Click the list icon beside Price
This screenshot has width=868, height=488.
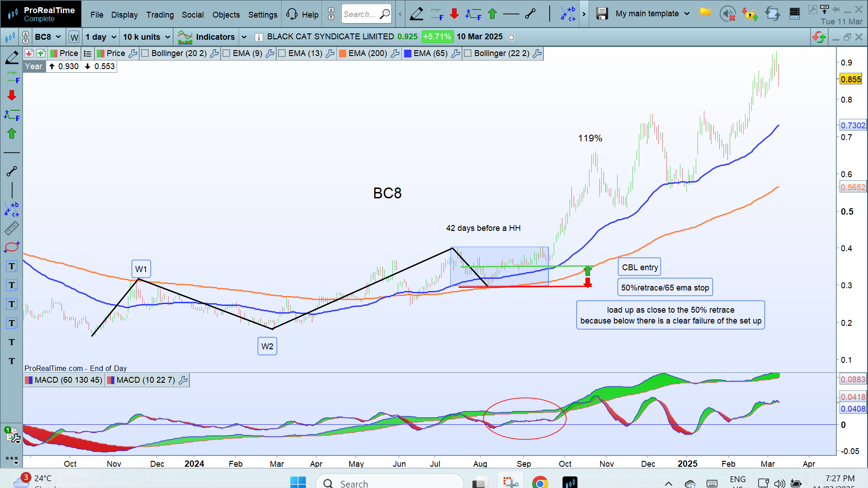tap(88, 53)
